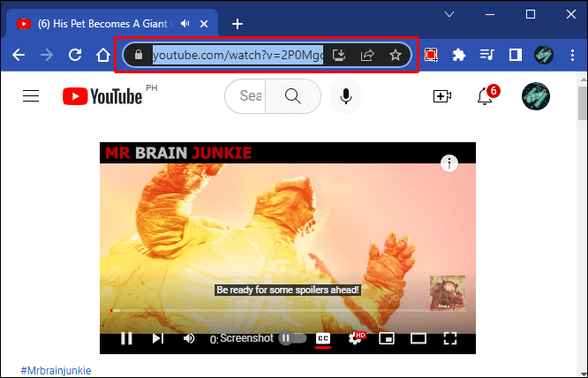588x378 pixels.
Task: Install app icon in address bar
Action: tap(339, 55)
